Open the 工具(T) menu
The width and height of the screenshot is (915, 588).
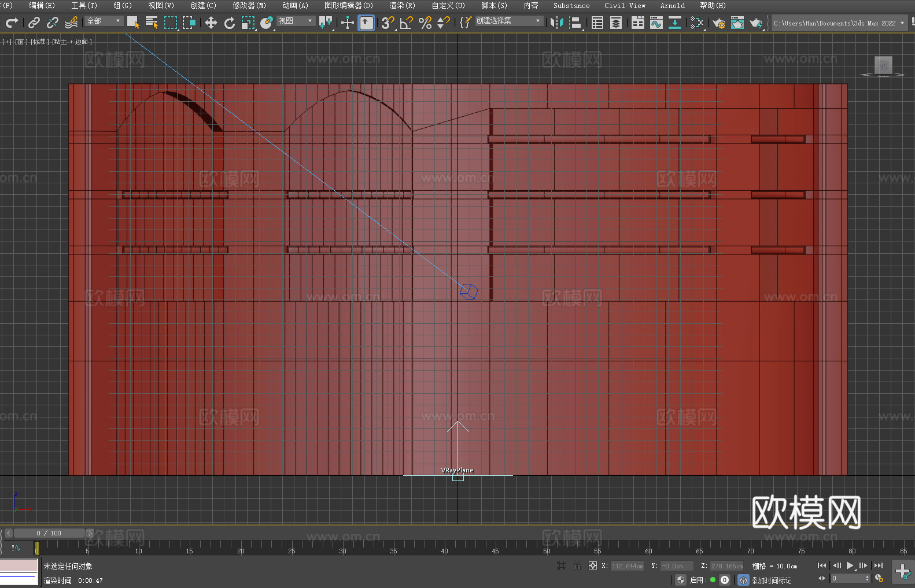point(84,5)
